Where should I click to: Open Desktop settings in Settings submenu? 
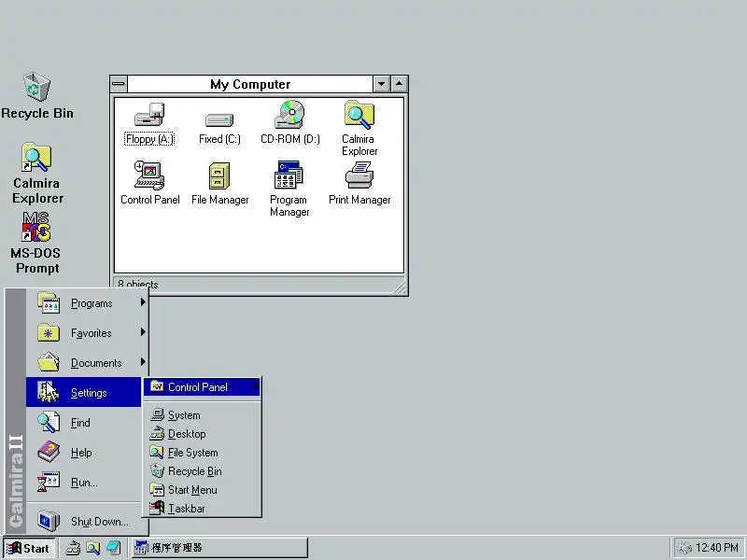[202, 434]
